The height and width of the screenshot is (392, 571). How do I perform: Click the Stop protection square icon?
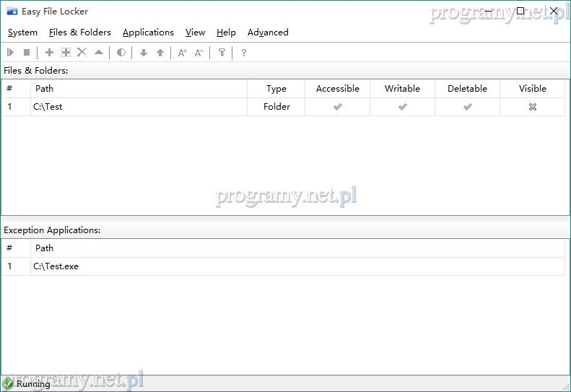pos(27,53)
